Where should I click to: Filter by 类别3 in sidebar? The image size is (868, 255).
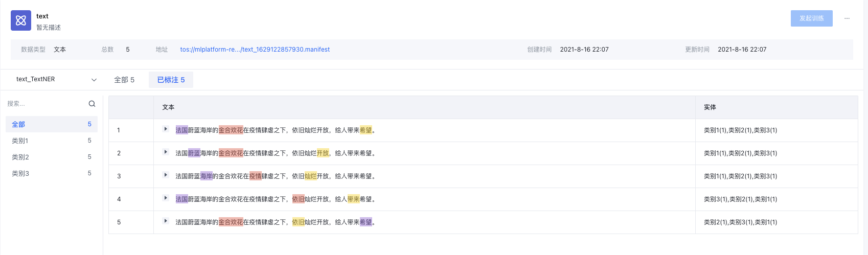[20, 173]
